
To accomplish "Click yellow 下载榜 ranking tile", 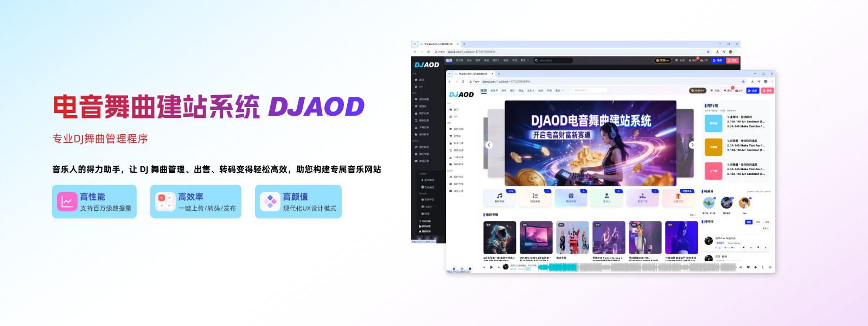I will pos(713,147).
